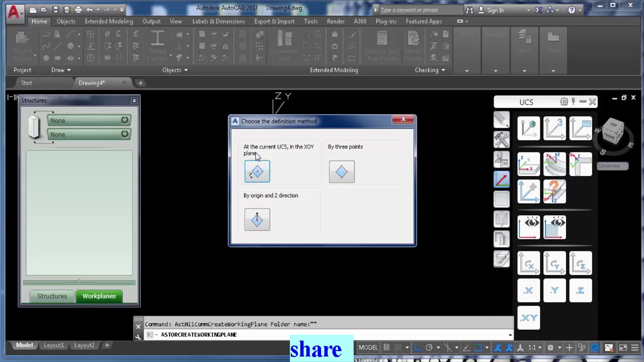The width and height of the screenshot is (644, 362).
Task: Click the UCS at world icon in UCS palette
Action: point(528,128)
